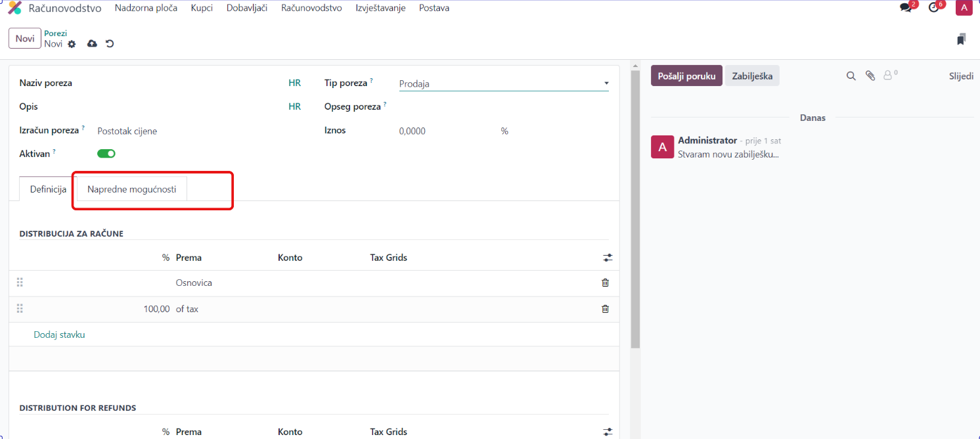The height and width of the screenshot is (439, 980).
Task: Open the Tip poreza dropdown
Action: 503,84
